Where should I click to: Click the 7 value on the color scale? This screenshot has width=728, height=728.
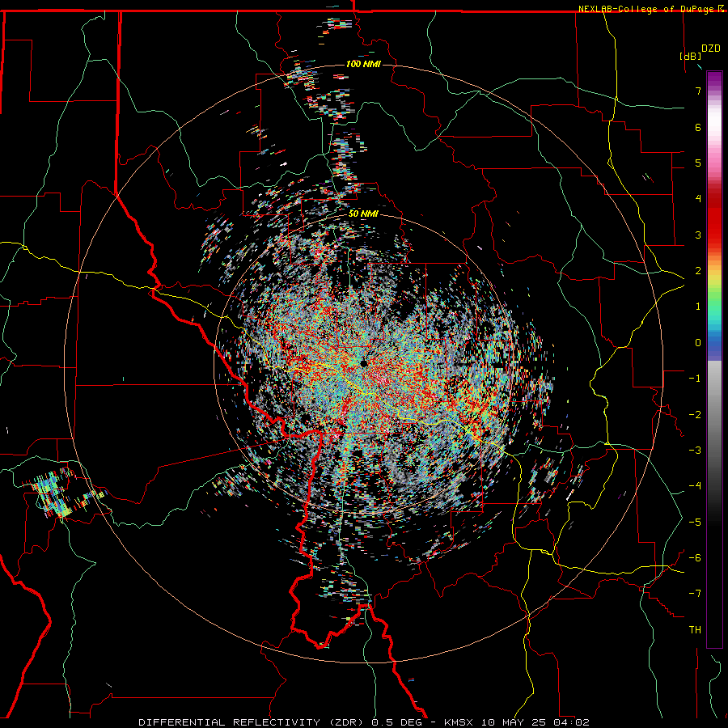click(698, 91)
